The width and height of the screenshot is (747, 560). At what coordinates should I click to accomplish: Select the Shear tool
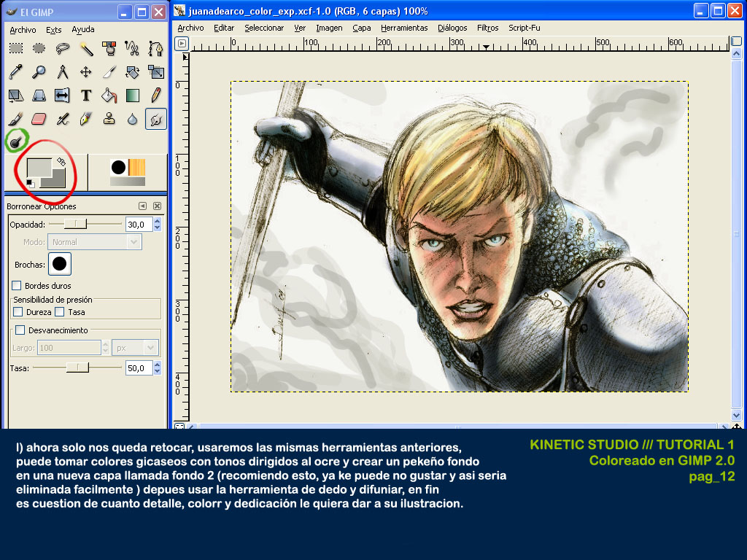[x=16, y=96]
